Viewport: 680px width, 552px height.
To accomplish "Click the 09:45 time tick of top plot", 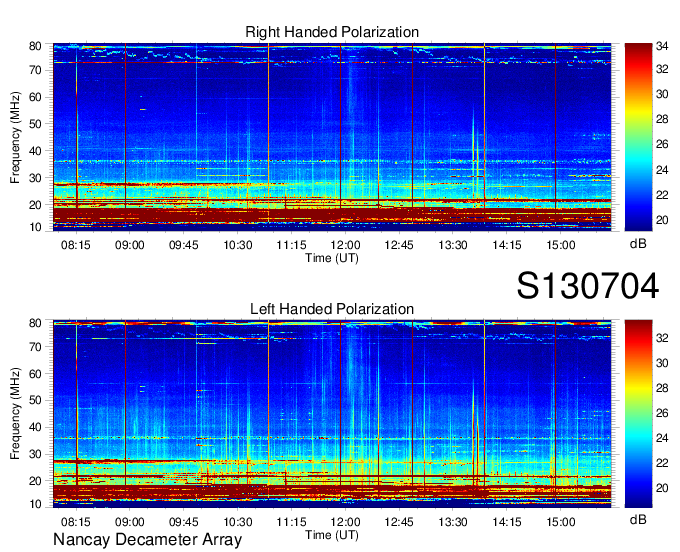I will [x=183, y=245].
